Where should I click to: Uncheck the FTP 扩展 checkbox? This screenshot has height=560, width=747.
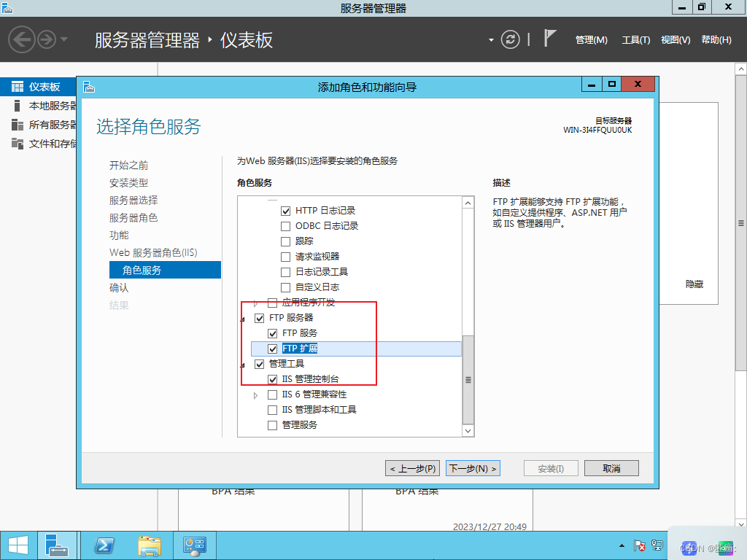point(273,349)
